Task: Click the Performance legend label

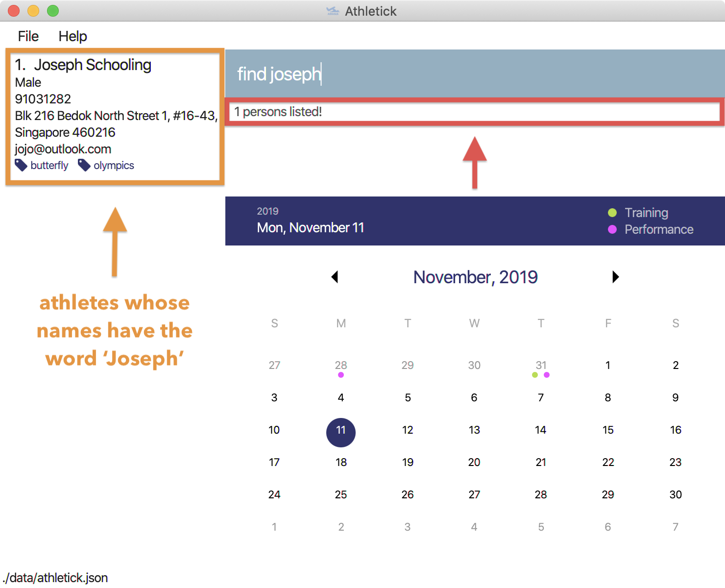Action: tap(659, 229)
